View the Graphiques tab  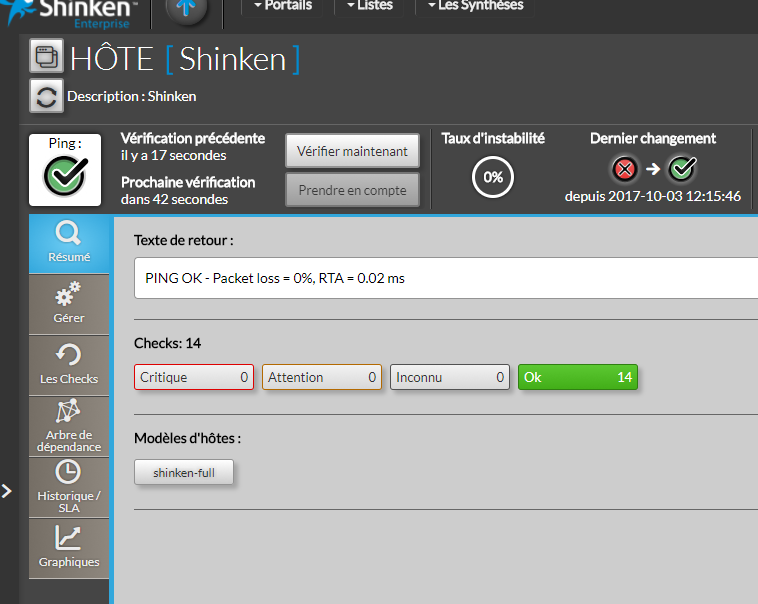(69, 548)
